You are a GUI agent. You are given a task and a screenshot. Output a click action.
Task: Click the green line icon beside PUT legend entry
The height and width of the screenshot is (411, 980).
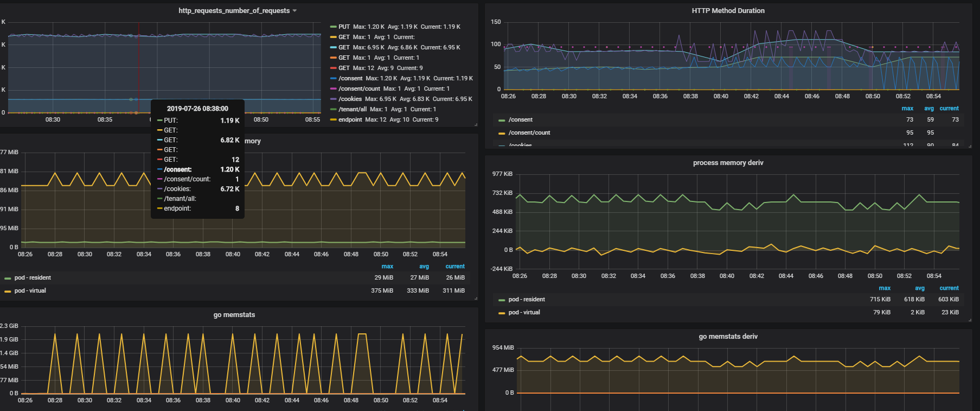tap(333, 27)
